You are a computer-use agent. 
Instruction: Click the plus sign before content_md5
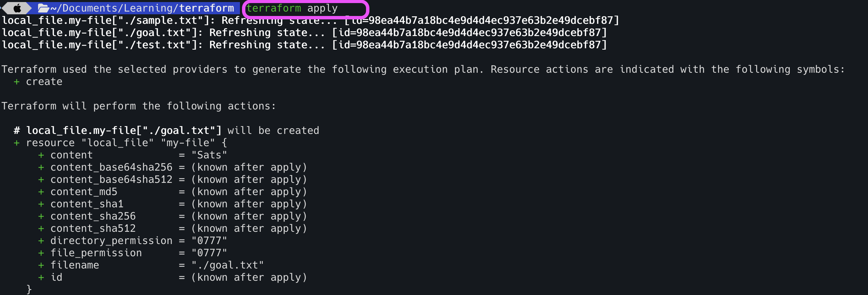[41, 192]
